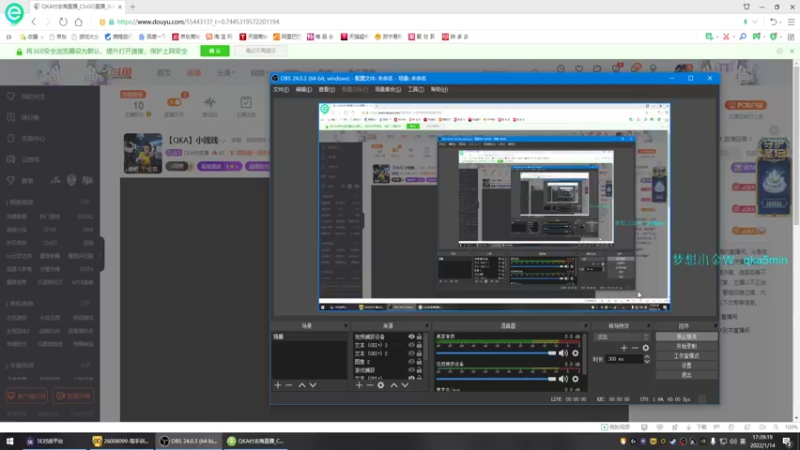The image size is (800, 450).
Task: Collapse the Douyu left sidebar with its edge chevron
Action: (x=102, y=254)
